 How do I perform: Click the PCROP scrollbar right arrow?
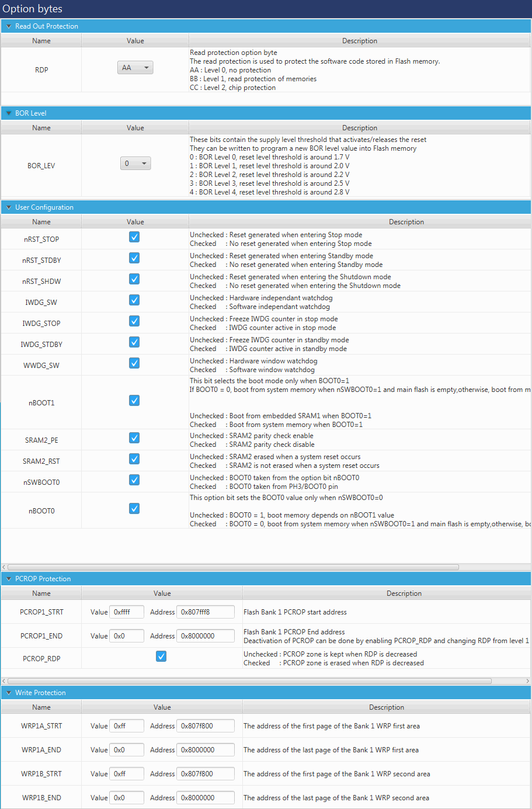point(528,681)
